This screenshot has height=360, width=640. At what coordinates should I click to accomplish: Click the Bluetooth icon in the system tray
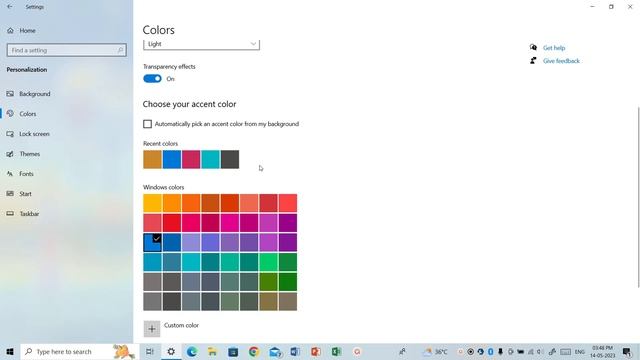tap(490, 351)
